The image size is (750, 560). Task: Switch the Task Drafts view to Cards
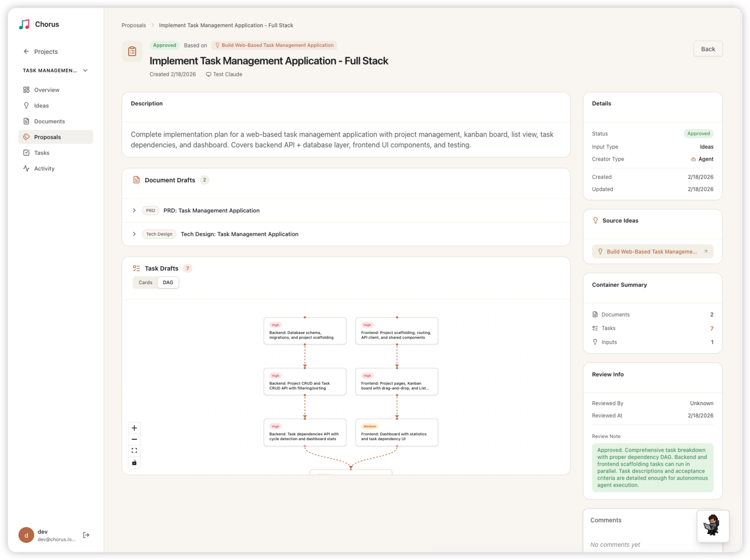pyautogui.click(x=145, y=282)
